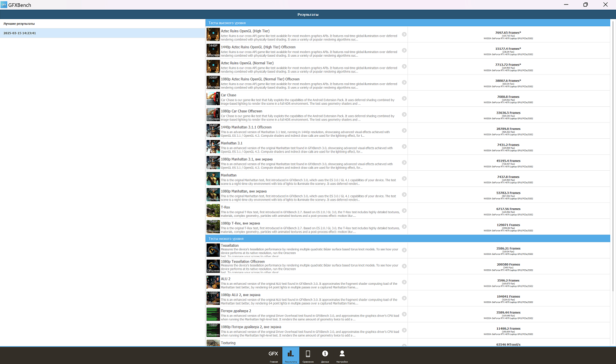Expand details arrow for 1080p Aztec Ruins Normal Offscreen
This screenshot has width=616, height=364.
pyautogui.click(x=404, y=83)
